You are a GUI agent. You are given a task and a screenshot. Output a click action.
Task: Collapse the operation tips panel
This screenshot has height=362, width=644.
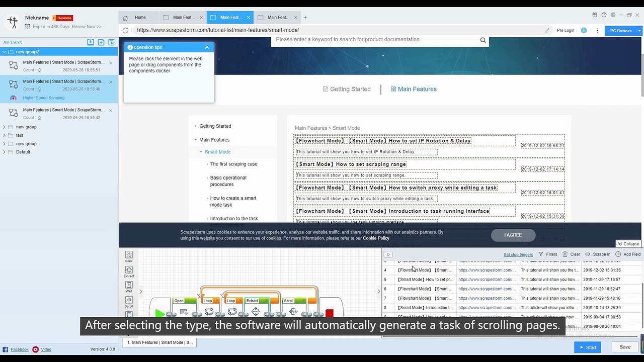coord(207,47)
